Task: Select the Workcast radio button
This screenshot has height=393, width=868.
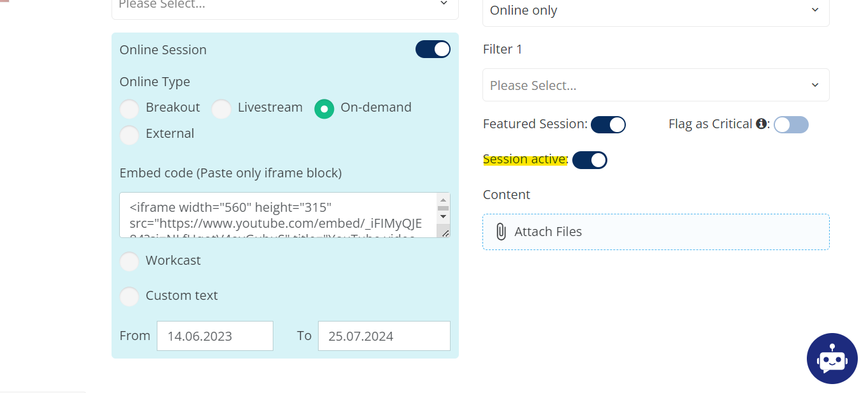Action: [x=129, y=262]
